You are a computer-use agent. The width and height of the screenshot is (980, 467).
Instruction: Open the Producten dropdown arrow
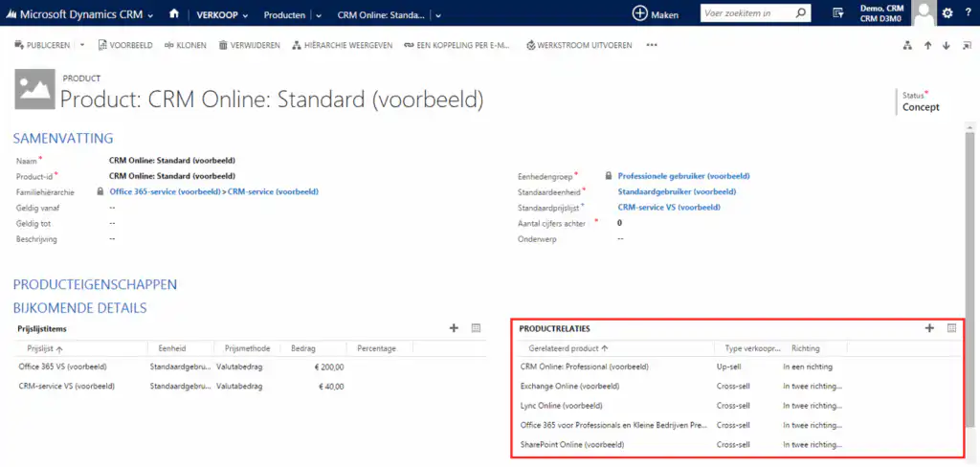pos(318,14)
